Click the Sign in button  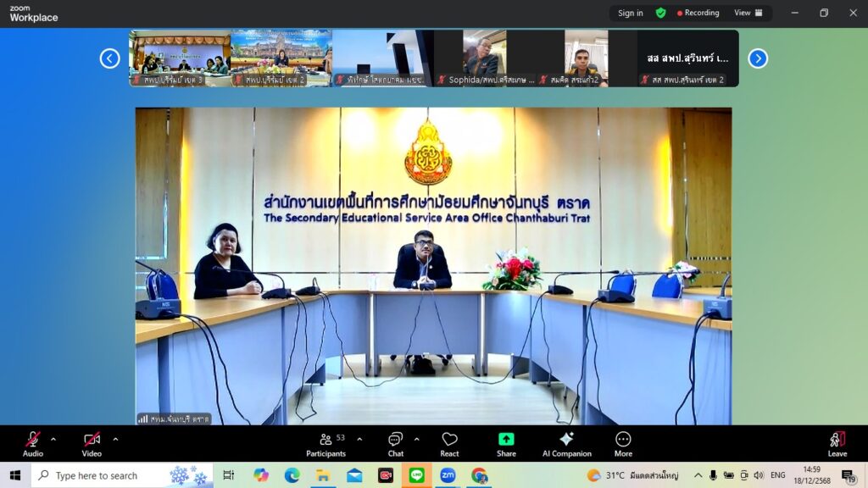tap(630, 13)
